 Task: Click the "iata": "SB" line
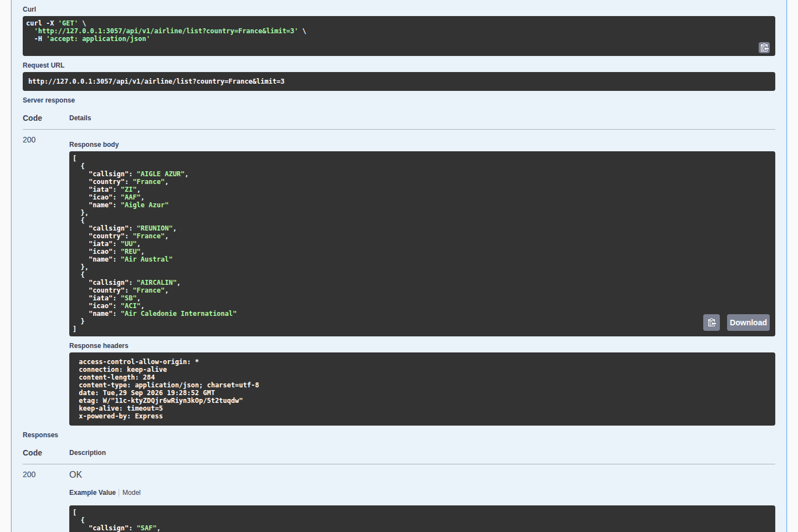(114, 298)
